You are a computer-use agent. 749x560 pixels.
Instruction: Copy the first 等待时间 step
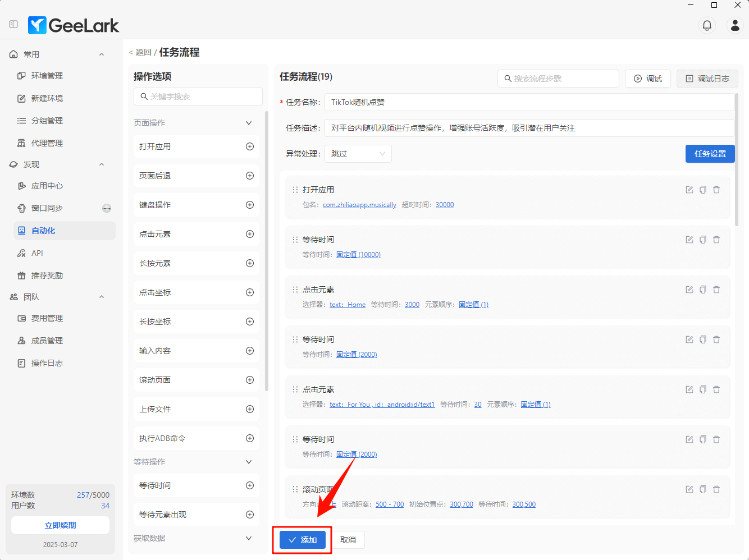702,240
